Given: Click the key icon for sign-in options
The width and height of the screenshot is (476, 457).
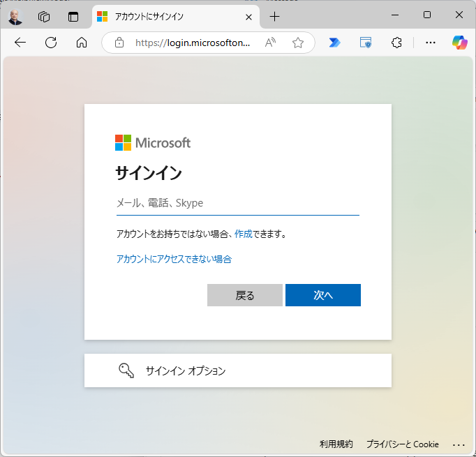Looking at the screenshot, I should pos(126,370).
